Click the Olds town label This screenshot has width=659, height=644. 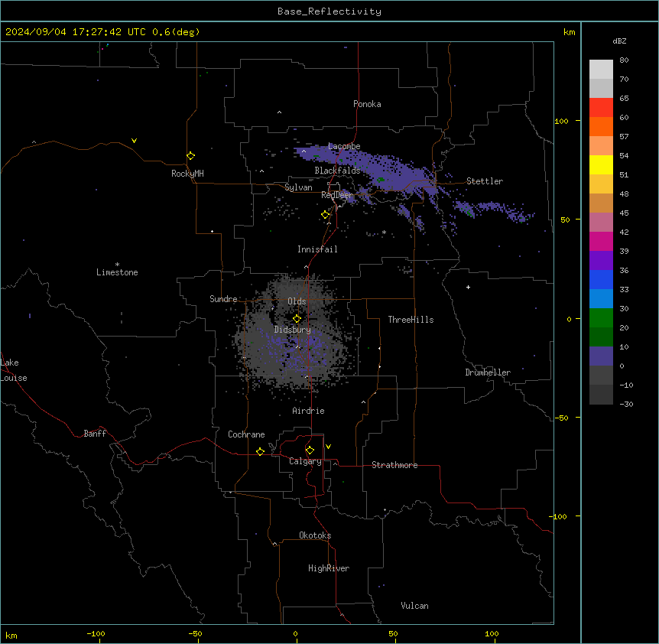click(x=297, y=301)
